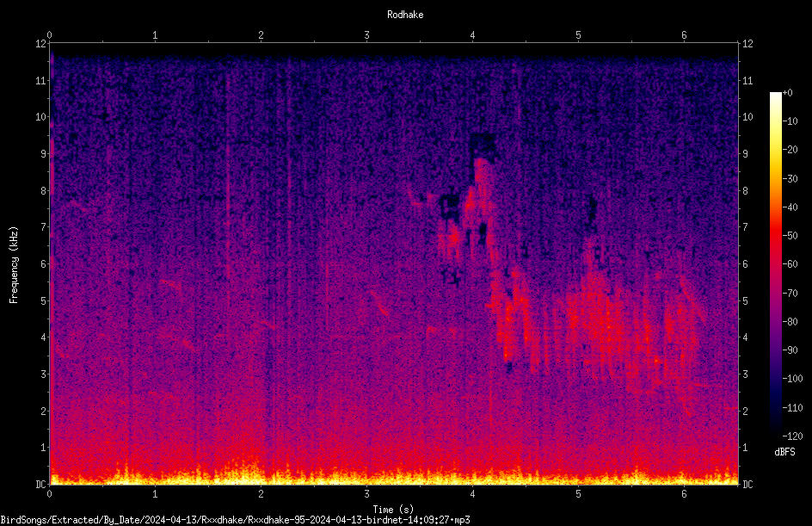Click the Rodhake title text
The width and height of the screenshot is (812, 526).
point(405,15)
